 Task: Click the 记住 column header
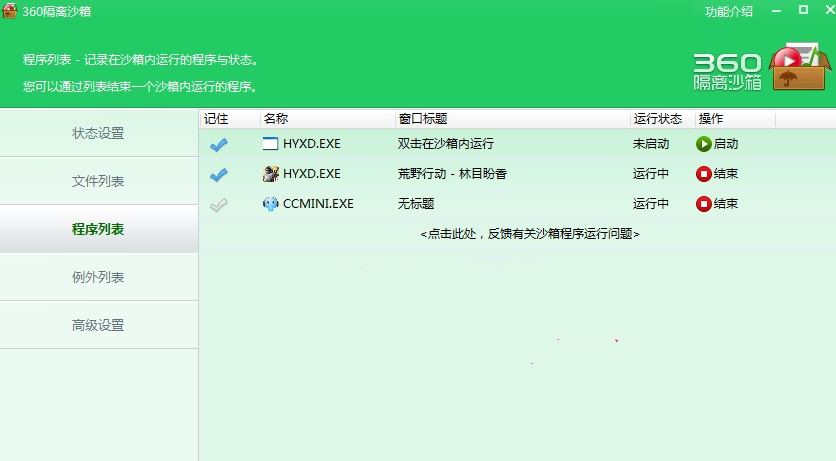(230, 118)
